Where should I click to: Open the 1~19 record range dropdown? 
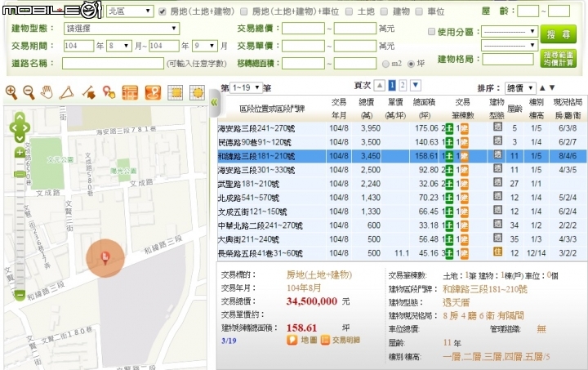click(246, 87)
